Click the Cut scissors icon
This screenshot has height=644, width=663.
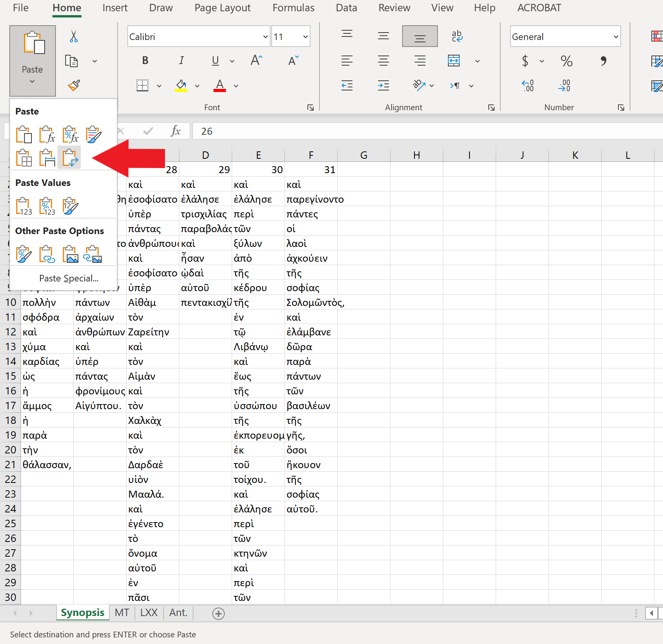tap(73, 36)
